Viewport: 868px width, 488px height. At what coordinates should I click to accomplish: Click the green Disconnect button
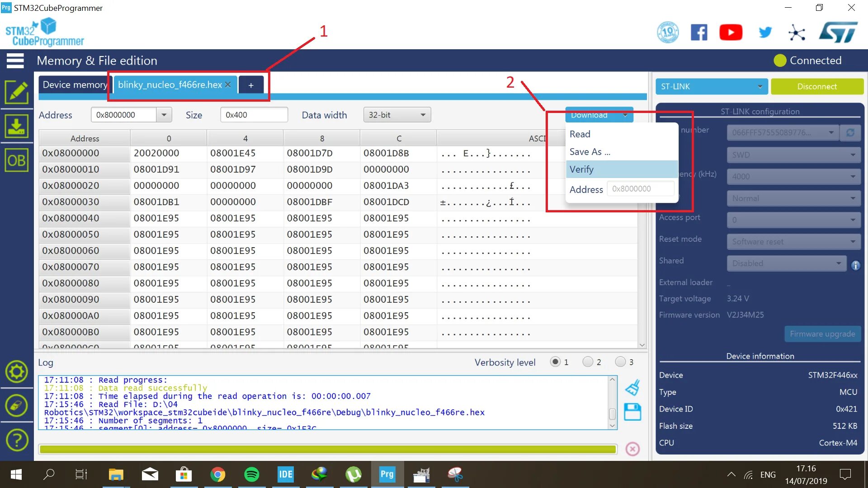pyautogui.click(x=816, y=86)
